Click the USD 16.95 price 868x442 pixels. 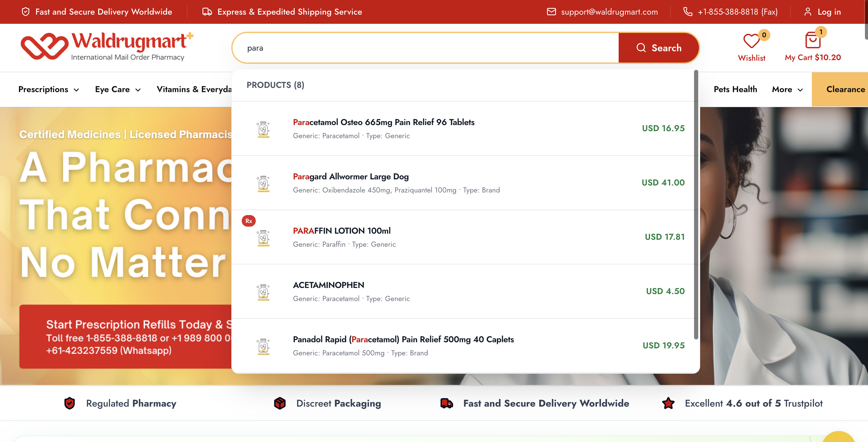663,128
